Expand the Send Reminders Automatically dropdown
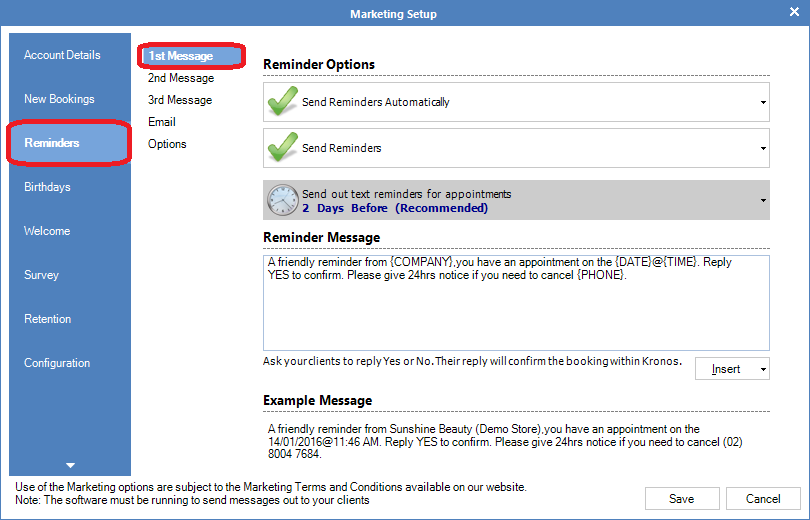Screen dimensions: 810x520 pyautogui.click(x=763, y=102)
